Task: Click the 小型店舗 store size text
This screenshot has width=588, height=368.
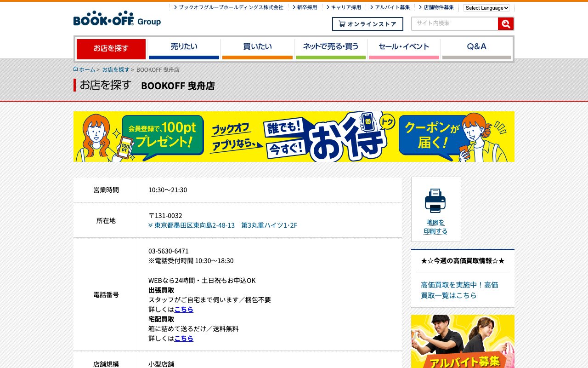Action: [x=161, y=364]
